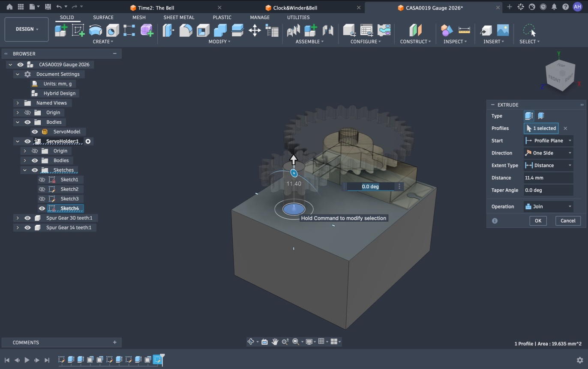This screenshot has width=588, height=369.
Task: Select the Offset Plane construct icon
Action: coord(415,30)
